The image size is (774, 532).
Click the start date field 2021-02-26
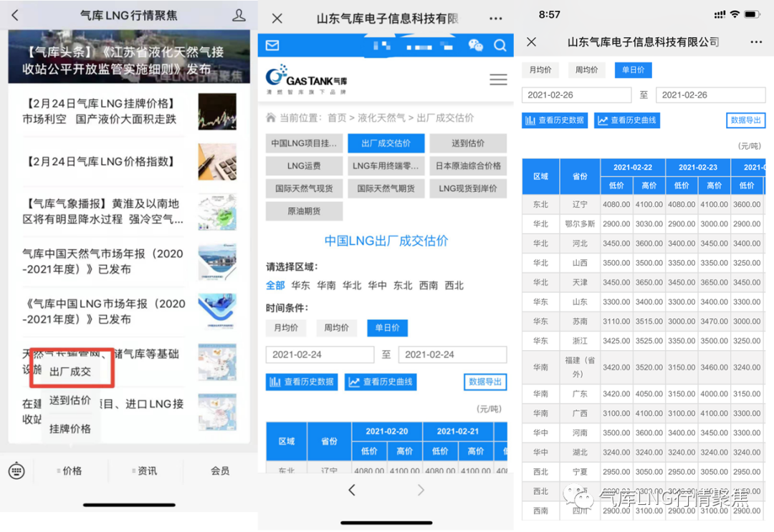[x=576, y=95]
